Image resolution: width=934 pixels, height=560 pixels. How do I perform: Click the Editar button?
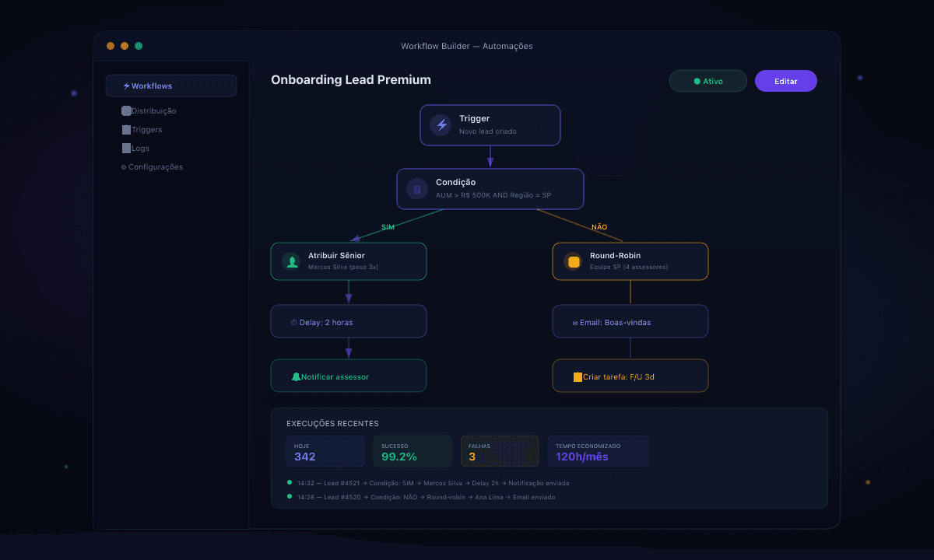pyautogui.click(x=785, y=80)
